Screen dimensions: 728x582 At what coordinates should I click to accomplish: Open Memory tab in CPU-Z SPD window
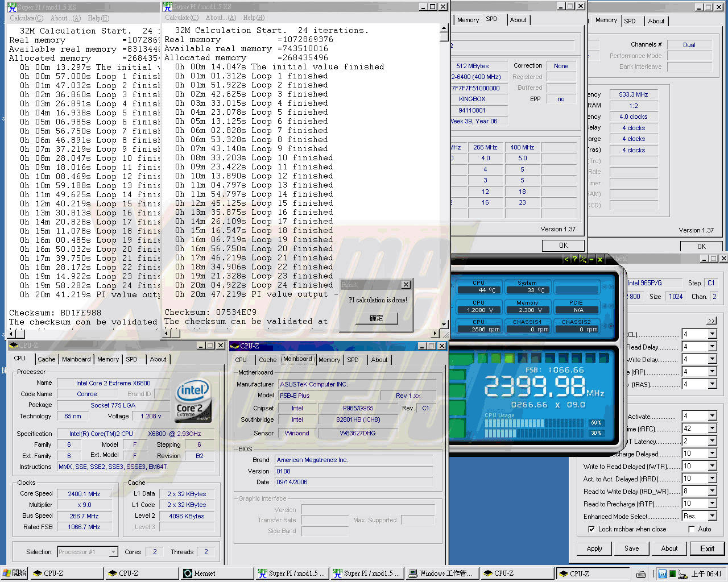tap(468, 20)
